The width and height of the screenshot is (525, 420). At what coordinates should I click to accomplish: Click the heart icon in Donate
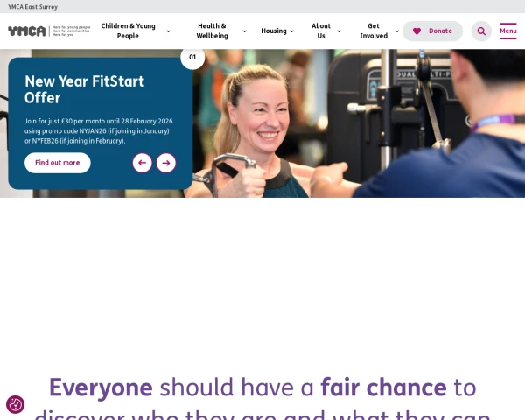click(416, 31)
